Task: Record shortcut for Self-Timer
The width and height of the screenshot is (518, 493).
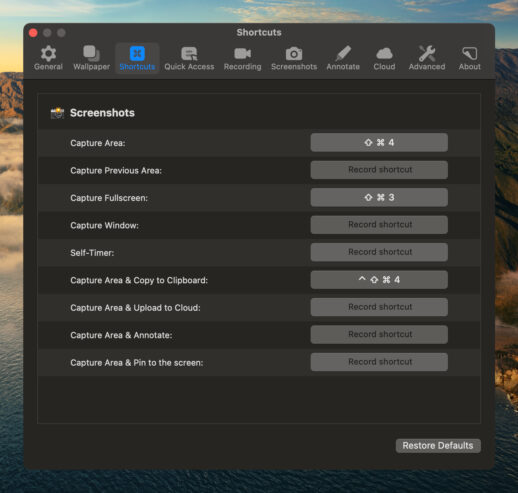Action: 379,252
